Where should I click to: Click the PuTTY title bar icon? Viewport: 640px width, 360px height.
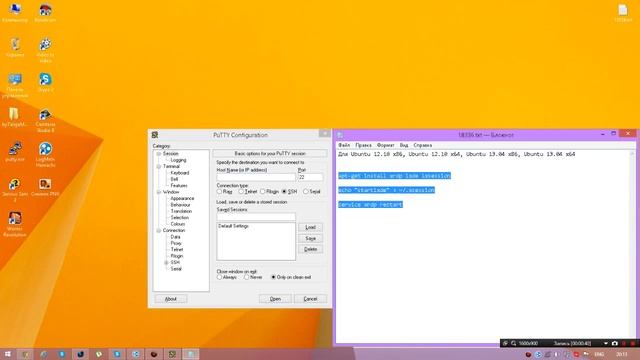pyautogui.click(x=155, y=135)
